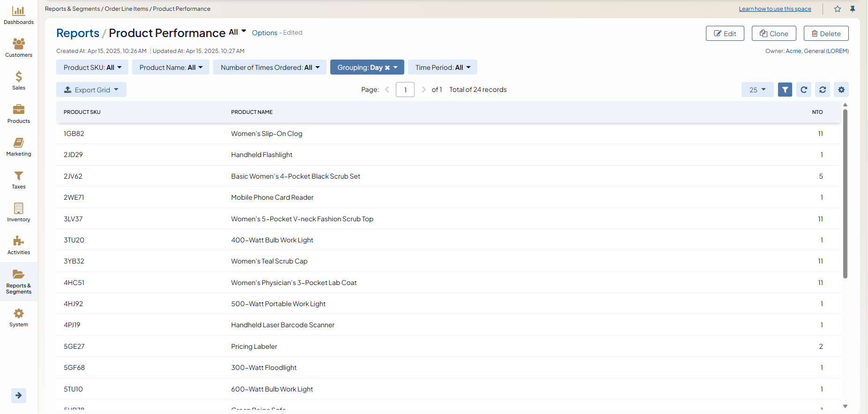Click the Clone button

(x=774, y=33)
